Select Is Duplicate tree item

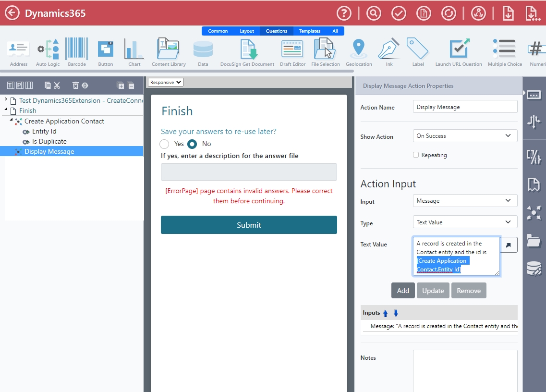pyautogui.click(x=49, y=141)
